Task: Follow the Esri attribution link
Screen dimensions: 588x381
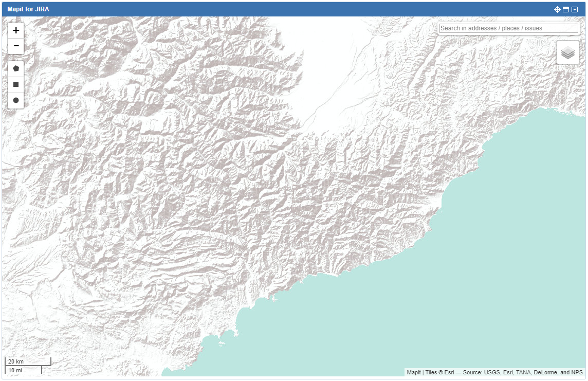Action: [x=448, y=372]
